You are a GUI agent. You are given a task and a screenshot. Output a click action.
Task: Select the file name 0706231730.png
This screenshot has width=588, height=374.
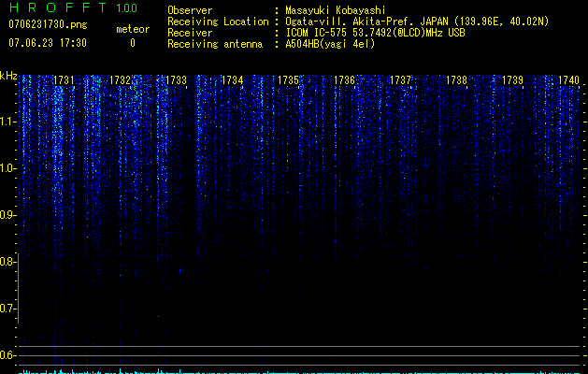[48, 24]
